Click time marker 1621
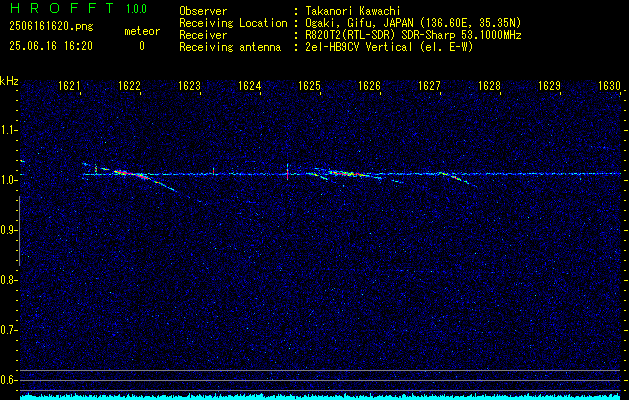 (x=69, y=85)
